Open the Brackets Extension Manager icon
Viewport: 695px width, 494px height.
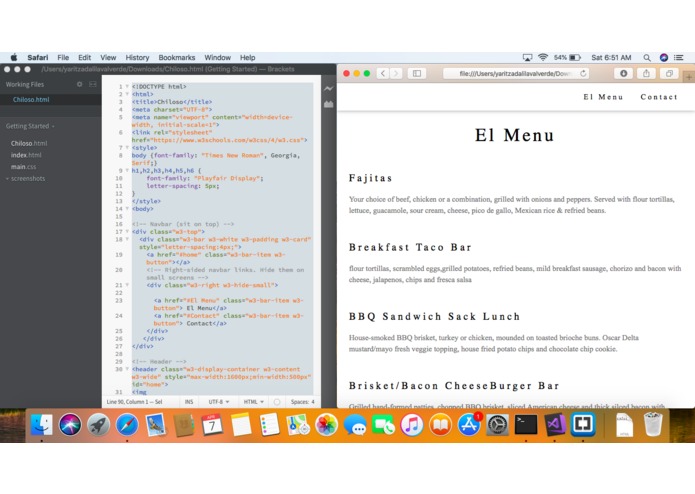[x=328, y=105]
